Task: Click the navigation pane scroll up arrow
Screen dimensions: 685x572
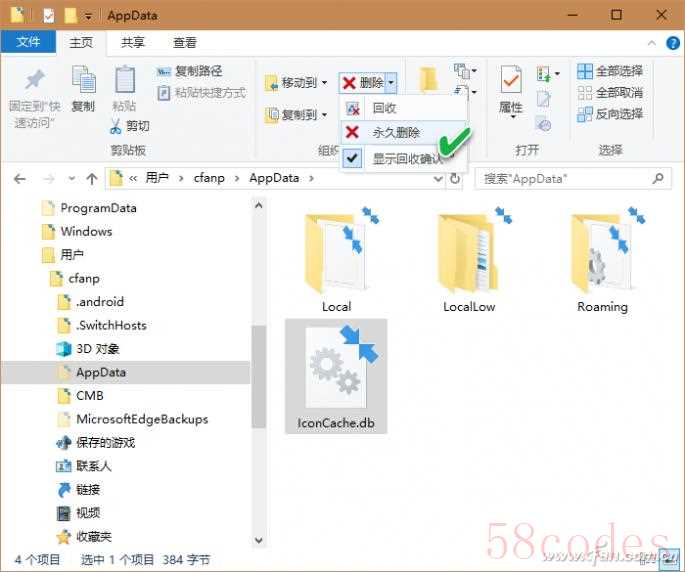Action: click(259, 205)
